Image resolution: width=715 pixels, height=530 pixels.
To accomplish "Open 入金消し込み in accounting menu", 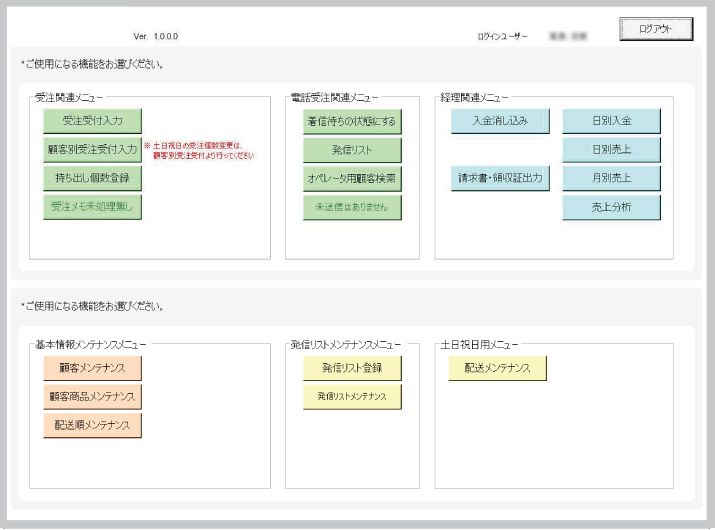I will (500, 121).
